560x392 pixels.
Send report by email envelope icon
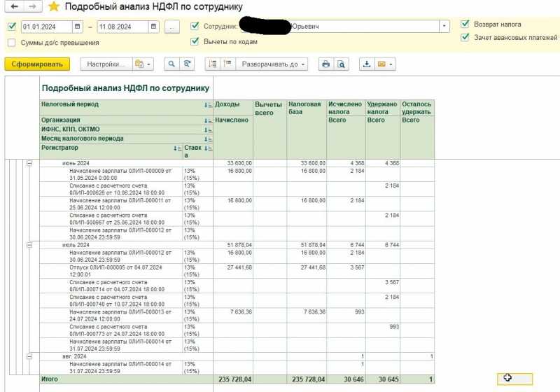click(x=381, y=64)
